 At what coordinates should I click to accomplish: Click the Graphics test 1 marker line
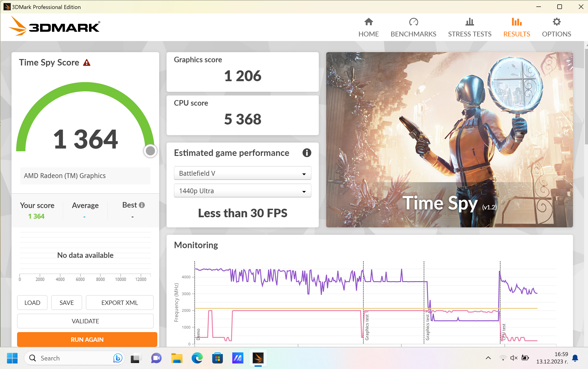[x=363, y=302]
